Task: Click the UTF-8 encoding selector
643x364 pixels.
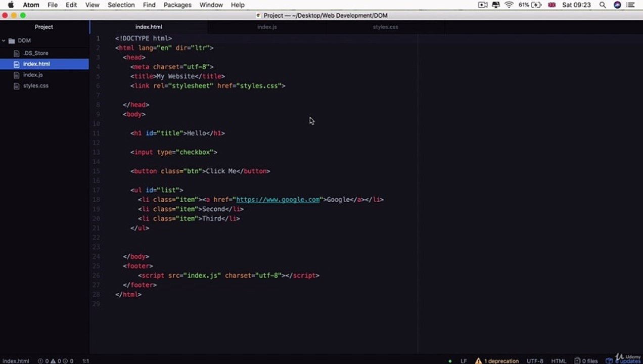Action: (x=535, y=361)
